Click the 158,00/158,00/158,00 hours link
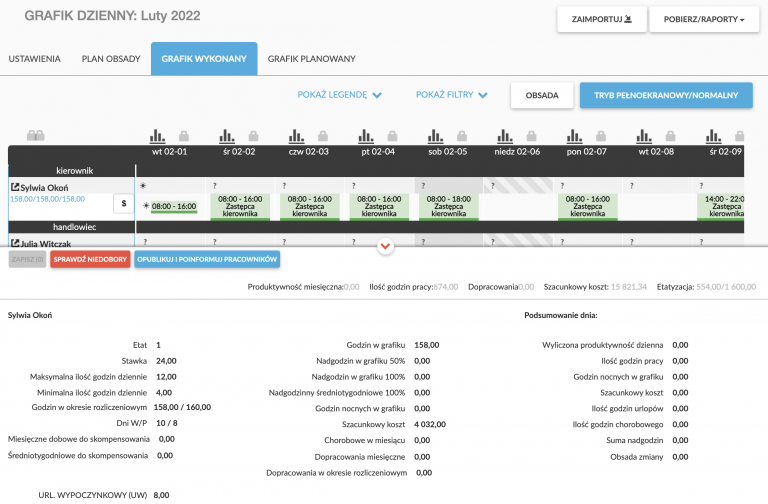 coord(48,199)
